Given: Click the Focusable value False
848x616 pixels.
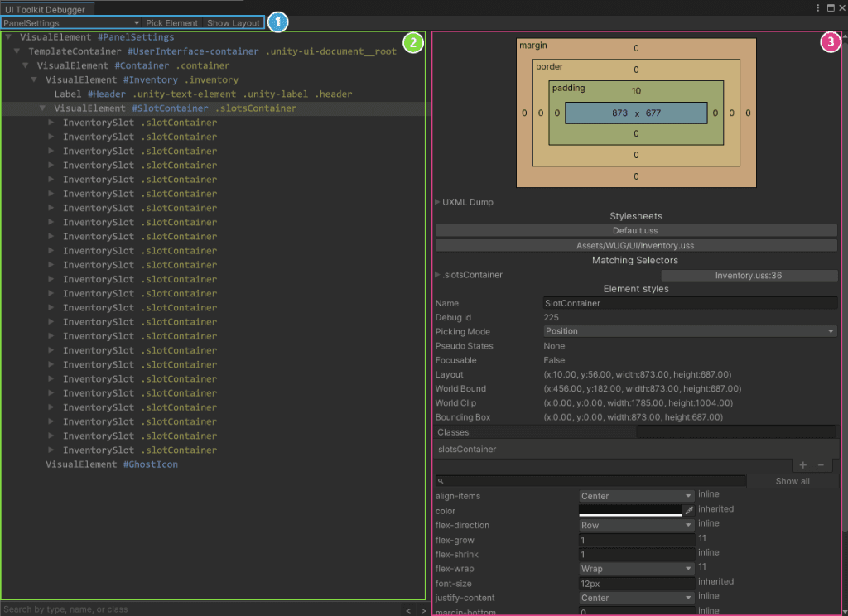Looking at the screenshot, I should tap(554, 360).
